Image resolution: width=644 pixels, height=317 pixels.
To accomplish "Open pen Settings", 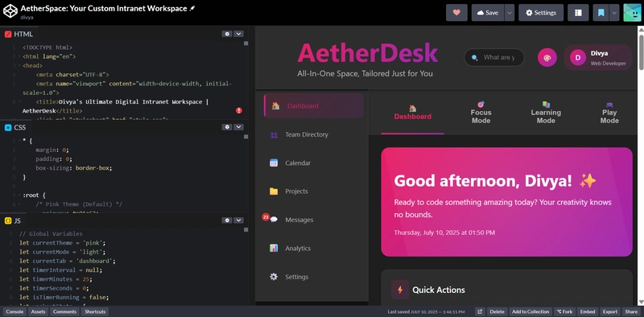I will click(540, 13).
